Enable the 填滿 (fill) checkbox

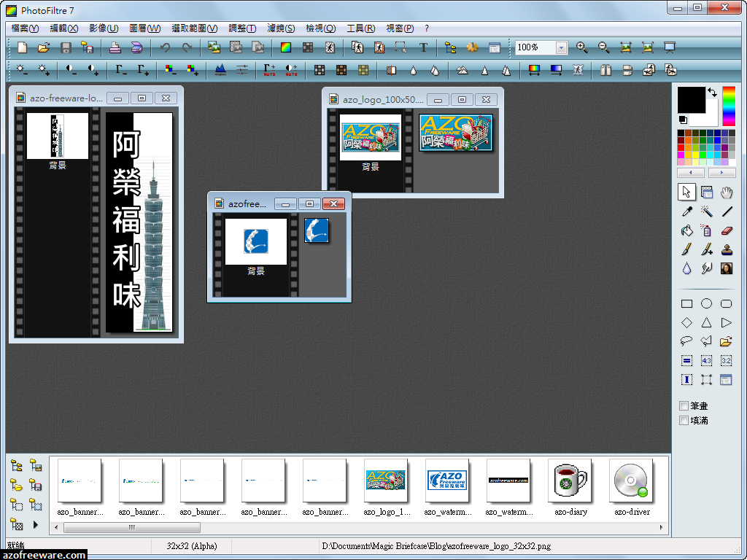[684, 420]
